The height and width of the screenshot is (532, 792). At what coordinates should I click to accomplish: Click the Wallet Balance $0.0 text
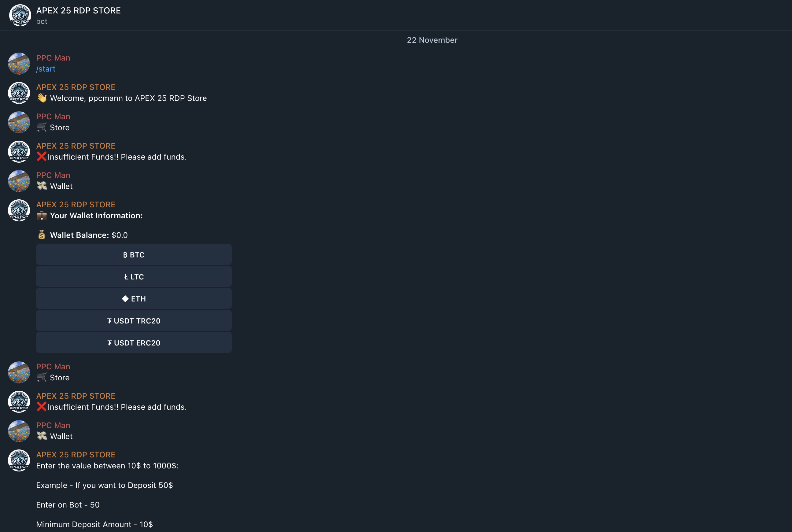89,235
